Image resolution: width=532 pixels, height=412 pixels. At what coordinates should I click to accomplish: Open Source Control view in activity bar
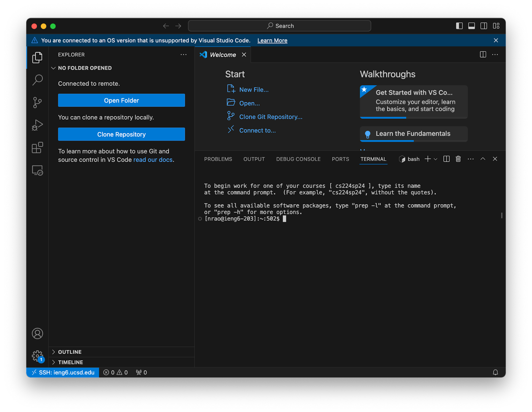coord(37,102)
